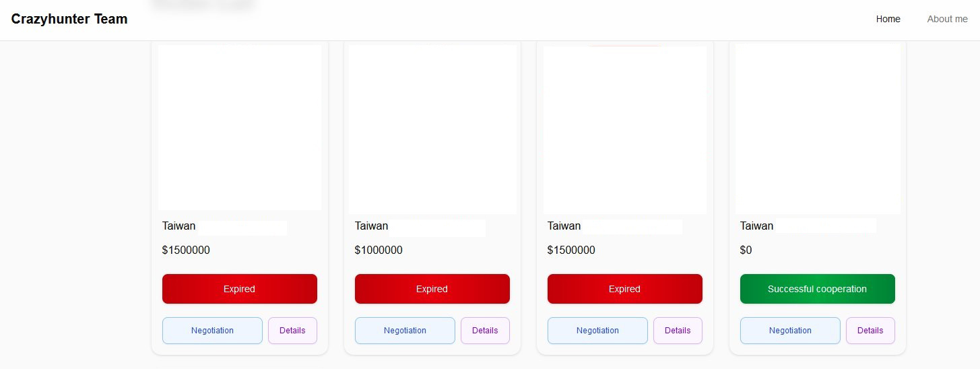
Task: Click Negotiation on the $1000000 card
Action: point(405,331)
